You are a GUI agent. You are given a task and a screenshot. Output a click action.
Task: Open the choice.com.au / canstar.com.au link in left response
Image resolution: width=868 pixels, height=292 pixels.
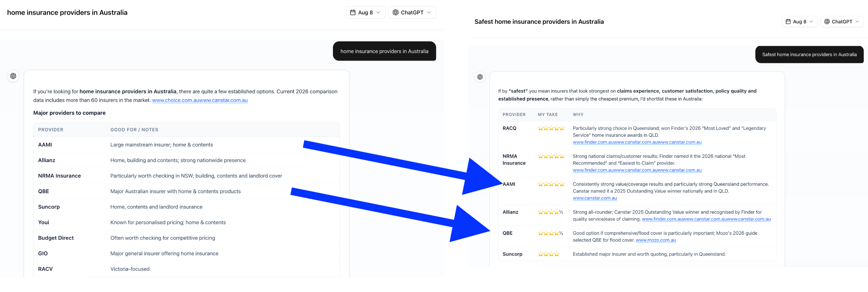[200, 100]
